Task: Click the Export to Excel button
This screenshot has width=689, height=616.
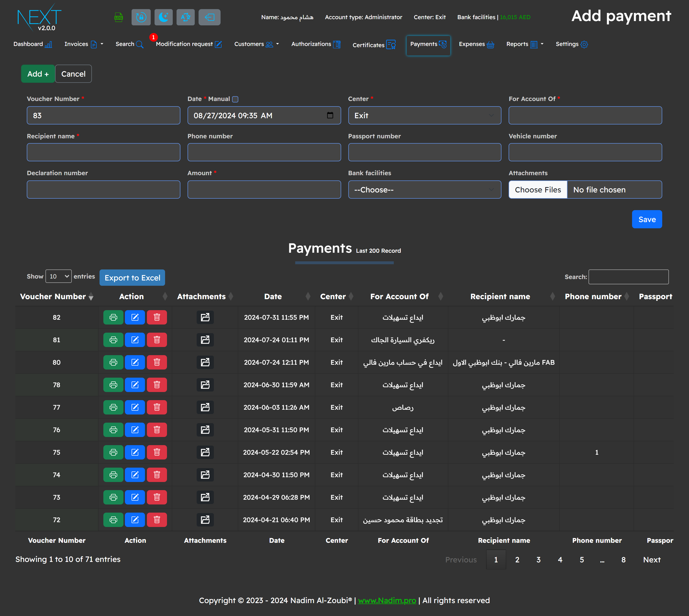Action: pos(132,278)
